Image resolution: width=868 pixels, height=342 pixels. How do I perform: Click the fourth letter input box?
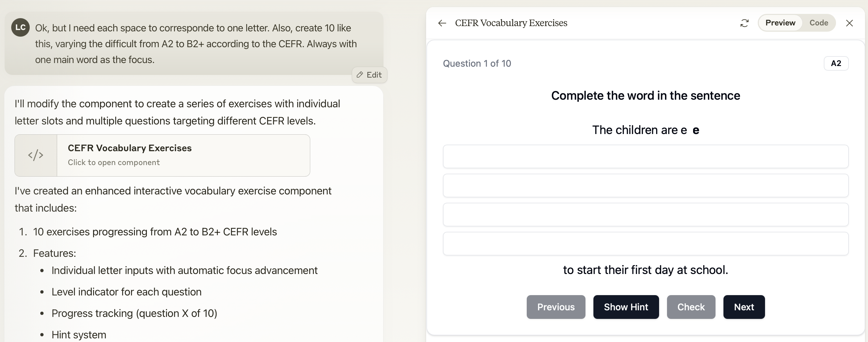tap(645, 243)
